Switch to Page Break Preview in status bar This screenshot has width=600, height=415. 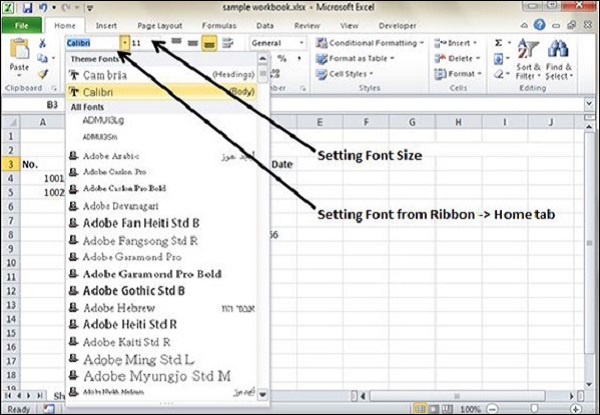(x=448, y=409)
